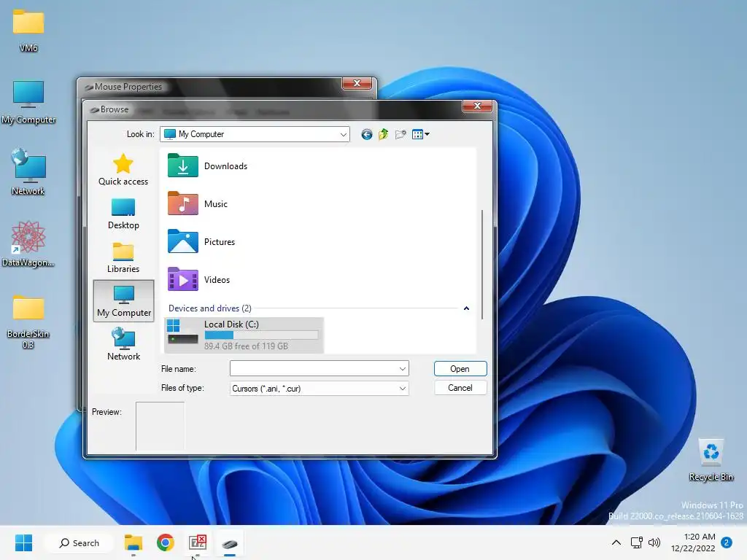This screenshot has height=560, width=747.
Task: Collapse the Devices and drives group
Action: point(466,308)
